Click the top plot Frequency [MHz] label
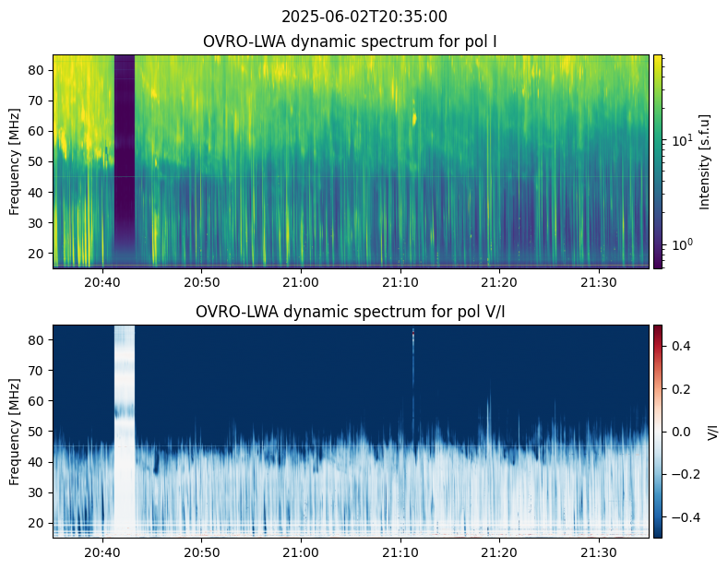Screen dimensions: 728x569 pyautogui.click(x=15, y=161)
